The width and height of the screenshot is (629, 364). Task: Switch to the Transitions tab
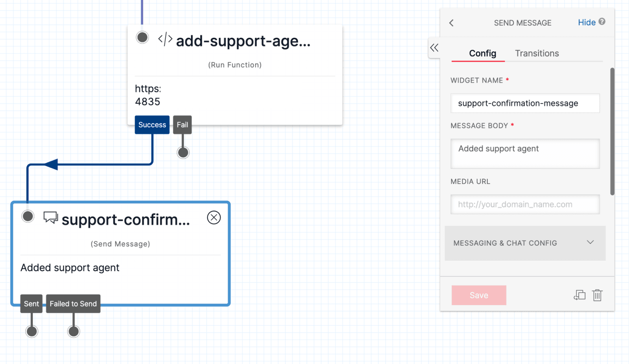click(536, 53)
